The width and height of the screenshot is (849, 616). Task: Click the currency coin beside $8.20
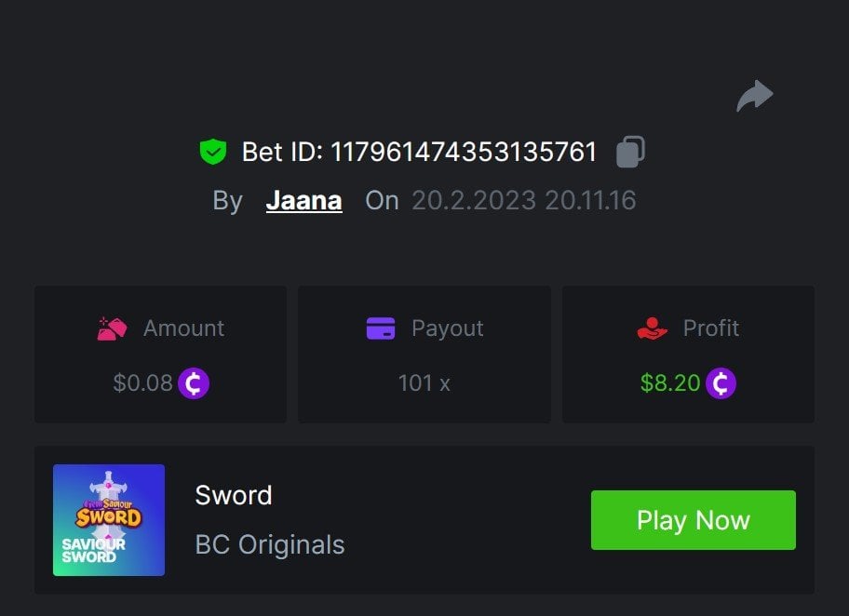(721, 383)
